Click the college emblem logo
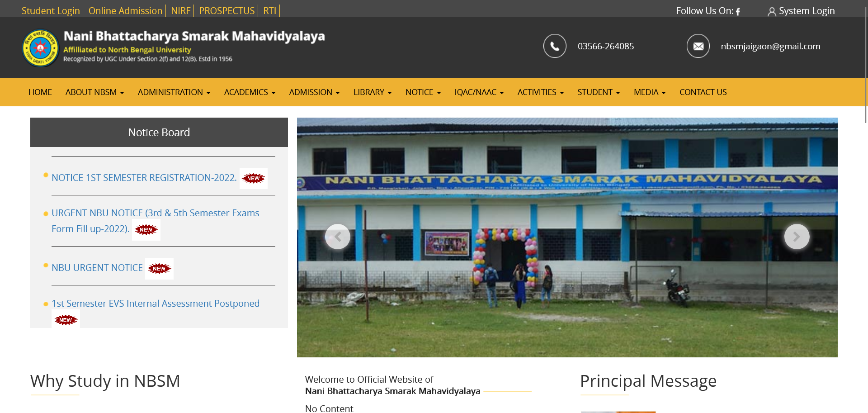Screen dimensions: 868x413 tap(41, 48)
